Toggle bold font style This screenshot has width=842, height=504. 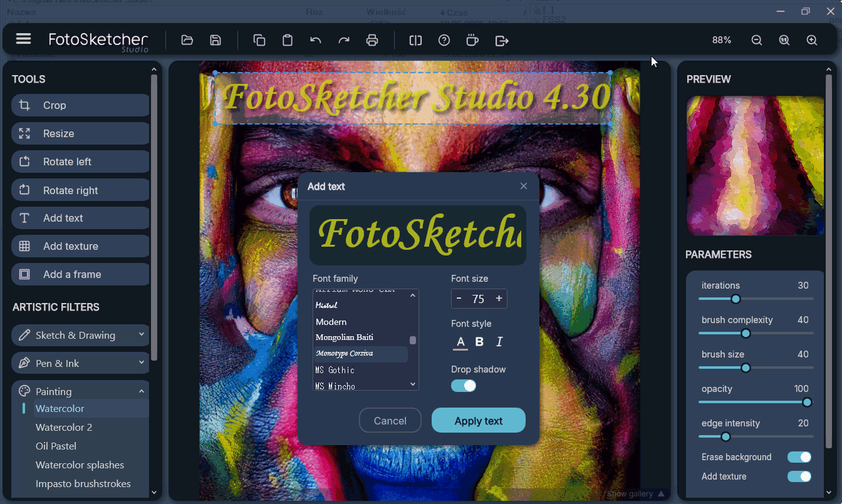point(480,342)
